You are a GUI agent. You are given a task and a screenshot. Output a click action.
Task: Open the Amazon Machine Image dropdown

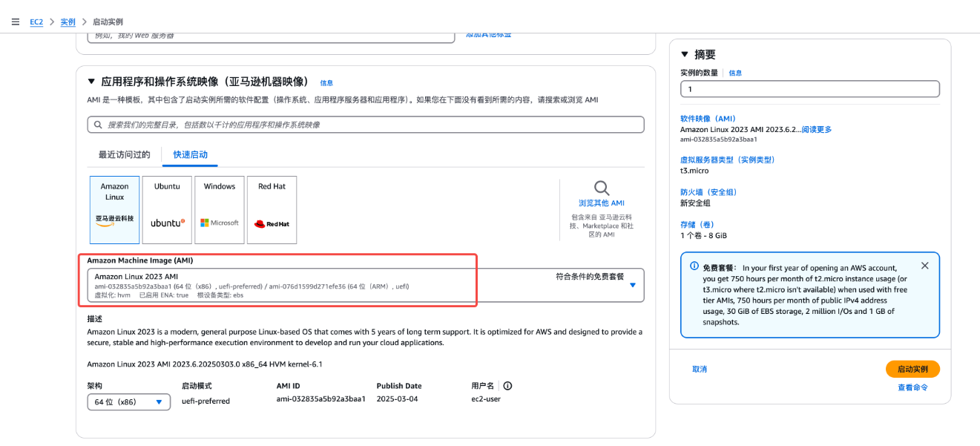365,285
